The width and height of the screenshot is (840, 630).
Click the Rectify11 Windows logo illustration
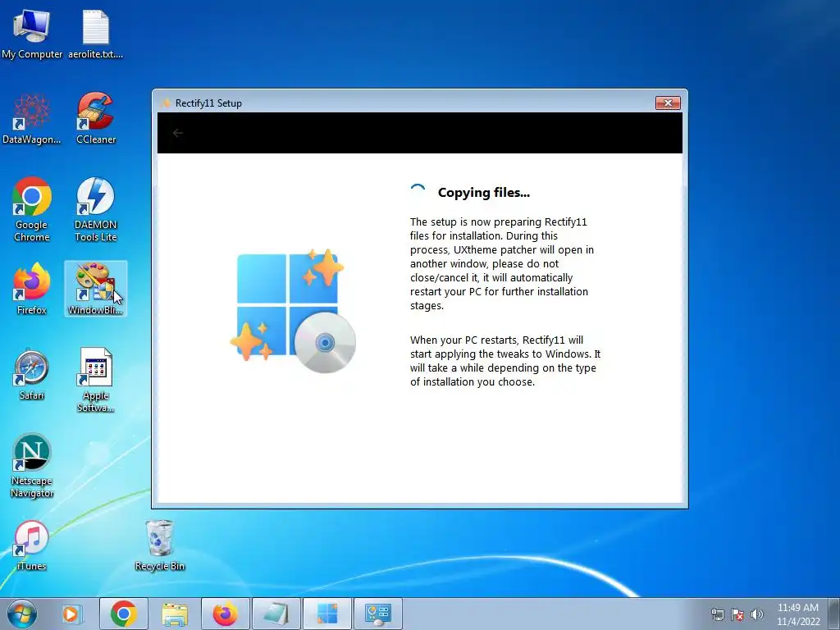pos(293,311)
